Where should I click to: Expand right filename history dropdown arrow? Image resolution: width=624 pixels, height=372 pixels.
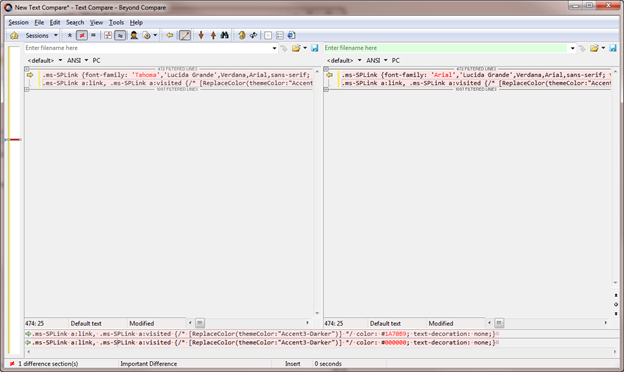coord(572,48)
